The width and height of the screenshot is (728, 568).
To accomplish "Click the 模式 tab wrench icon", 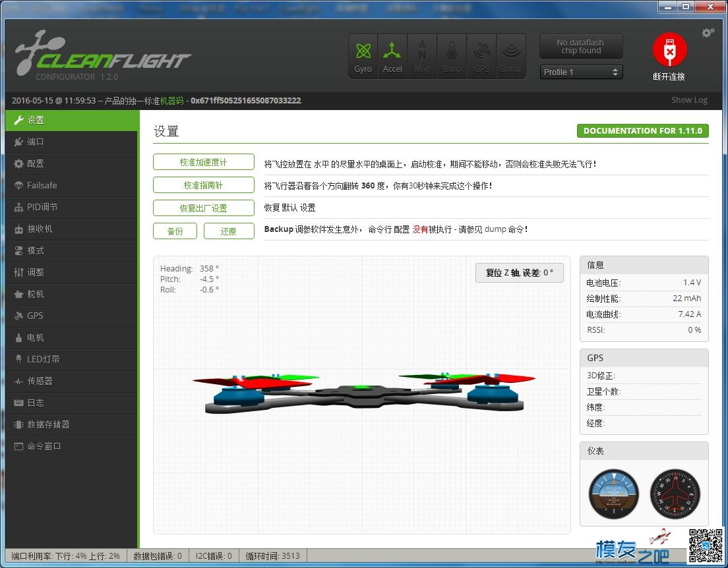I will point(18,250).
